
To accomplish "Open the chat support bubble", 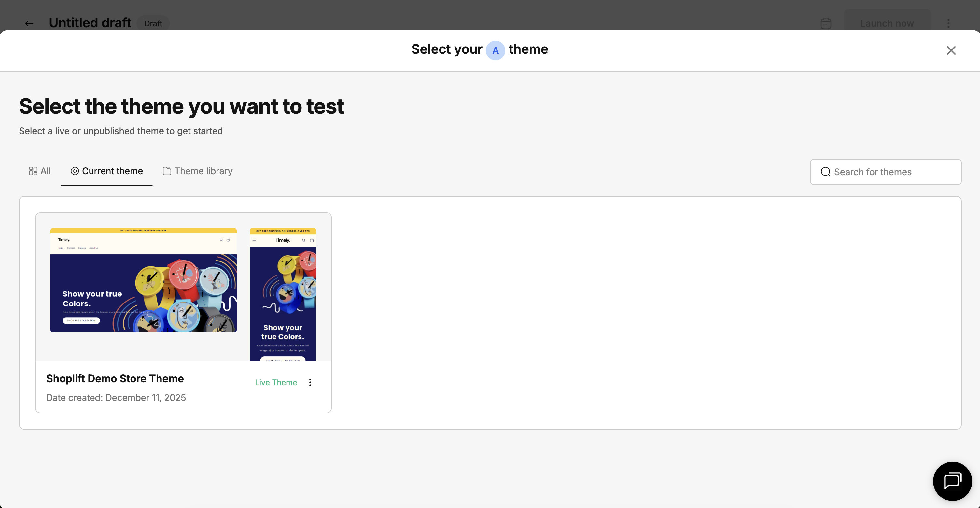I will (952, 481).
